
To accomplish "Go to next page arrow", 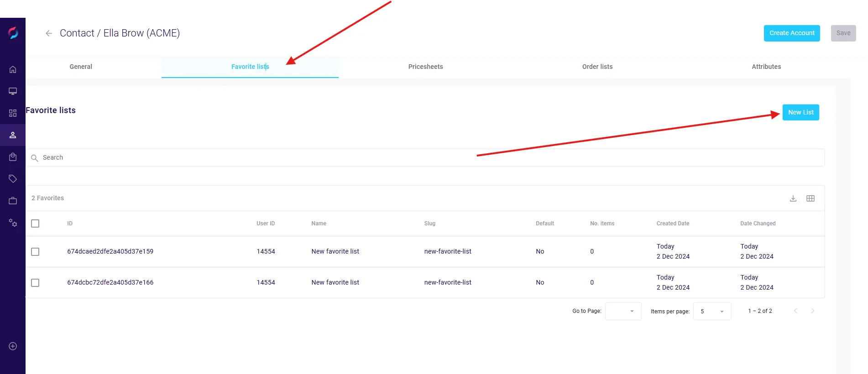I will tap(812, 311).
